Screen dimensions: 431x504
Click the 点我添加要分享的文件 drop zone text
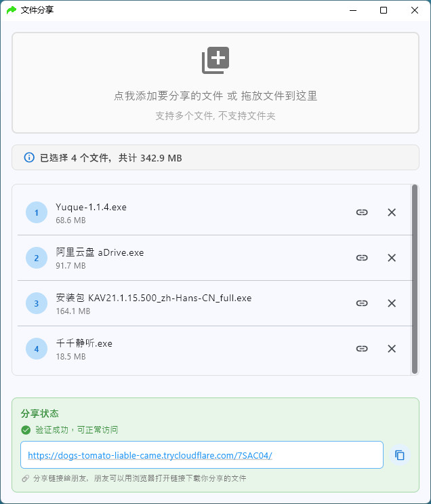coord(215,96)
